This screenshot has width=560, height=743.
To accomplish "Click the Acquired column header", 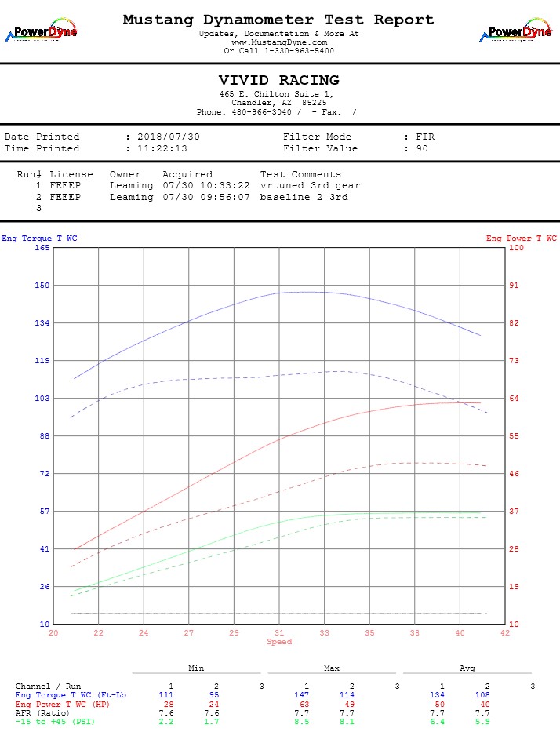I will pos(187,174).
